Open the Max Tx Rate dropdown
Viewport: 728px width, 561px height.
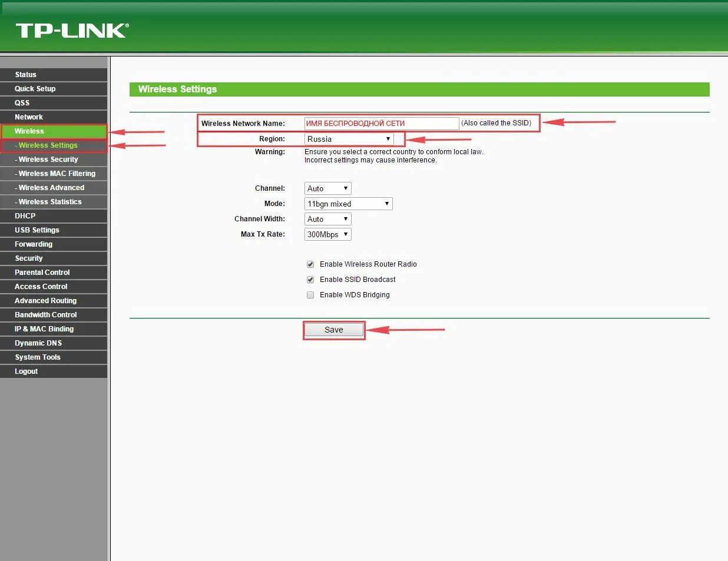click(x=328, y=234)
